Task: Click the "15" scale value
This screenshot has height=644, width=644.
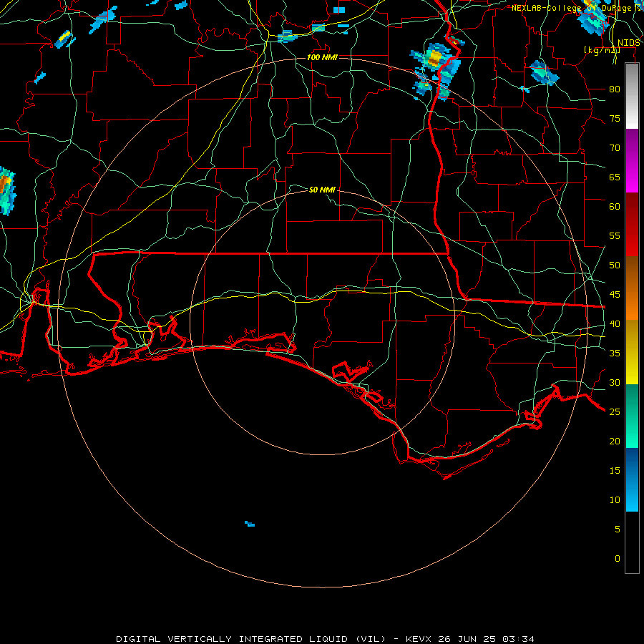Action: (615, 471)
